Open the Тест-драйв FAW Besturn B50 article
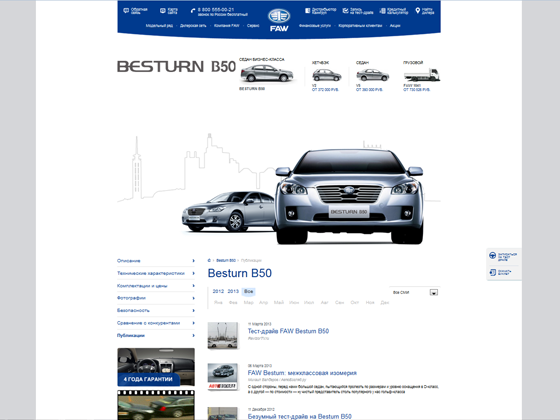Viewport: 560px width, 420px height. click(288, 331)
